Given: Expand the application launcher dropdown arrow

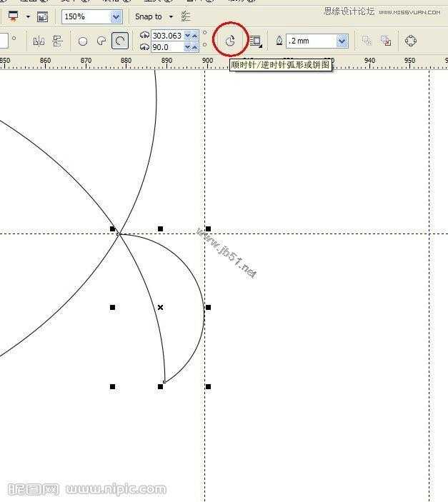Looking at the screenshot, I should tap(28, 16).
